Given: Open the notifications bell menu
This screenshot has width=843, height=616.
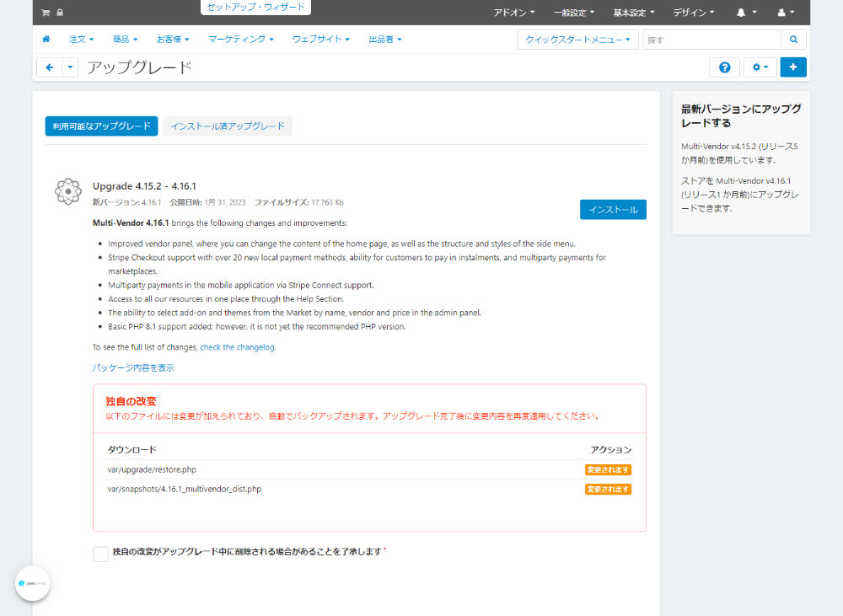Looking at the screenshot, I should (746, 13).
